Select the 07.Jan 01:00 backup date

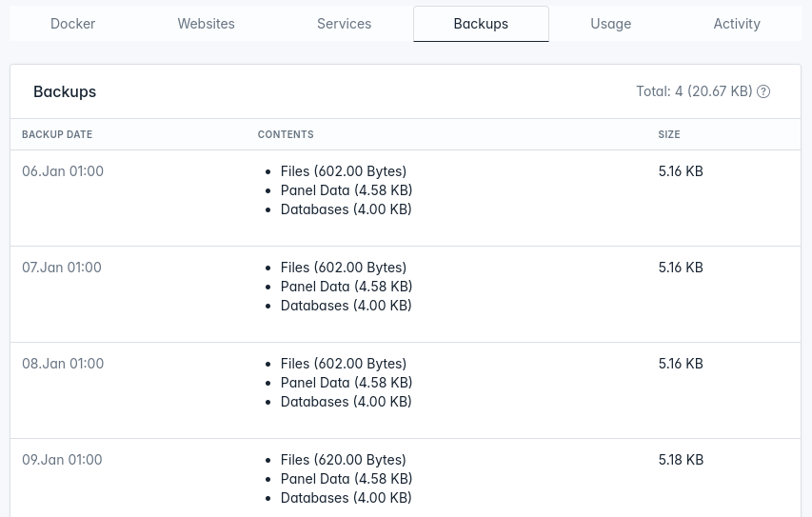click(x=62, y=268)
